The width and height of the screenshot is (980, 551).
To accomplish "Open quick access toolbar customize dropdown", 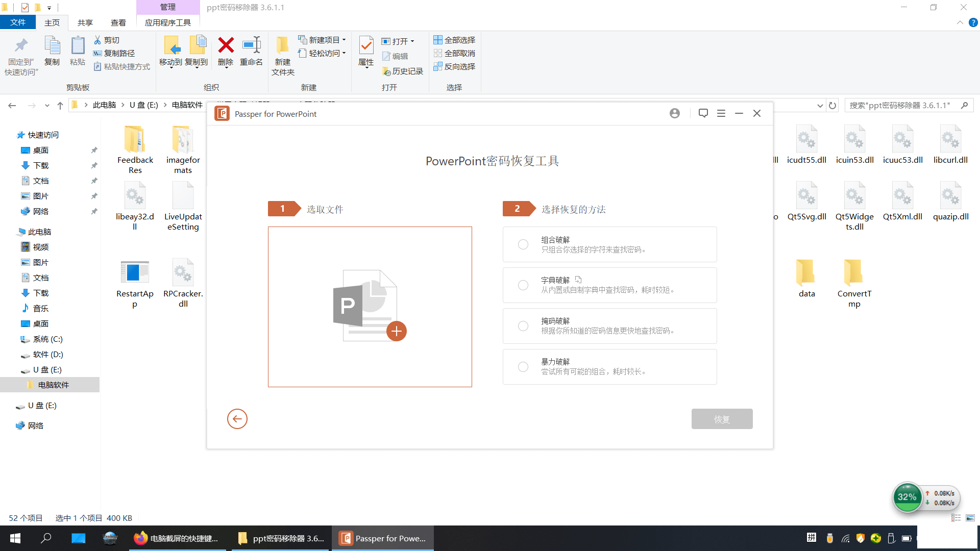I will [49, 8].
